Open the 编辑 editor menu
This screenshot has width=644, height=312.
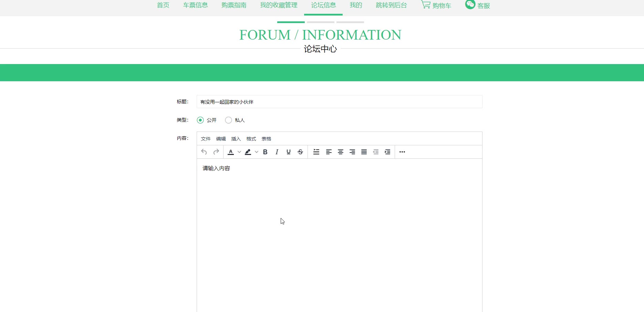coord(221,139)
